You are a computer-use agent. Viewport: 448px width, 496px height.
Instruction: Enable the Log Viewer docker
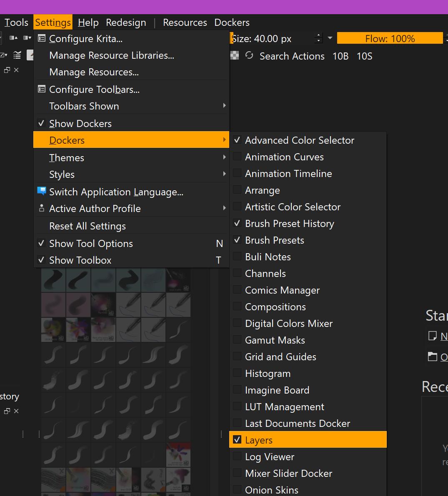[x=308, y=456]
